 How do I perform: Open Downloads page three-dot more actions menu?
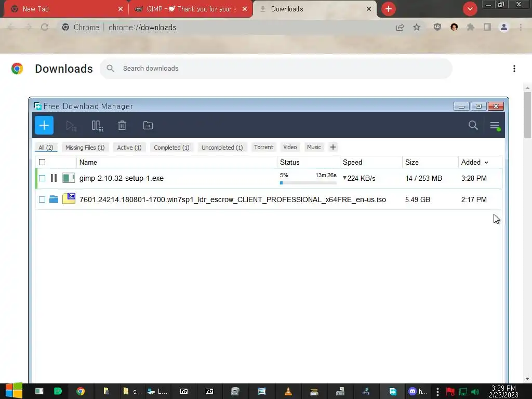click(514, 69)
